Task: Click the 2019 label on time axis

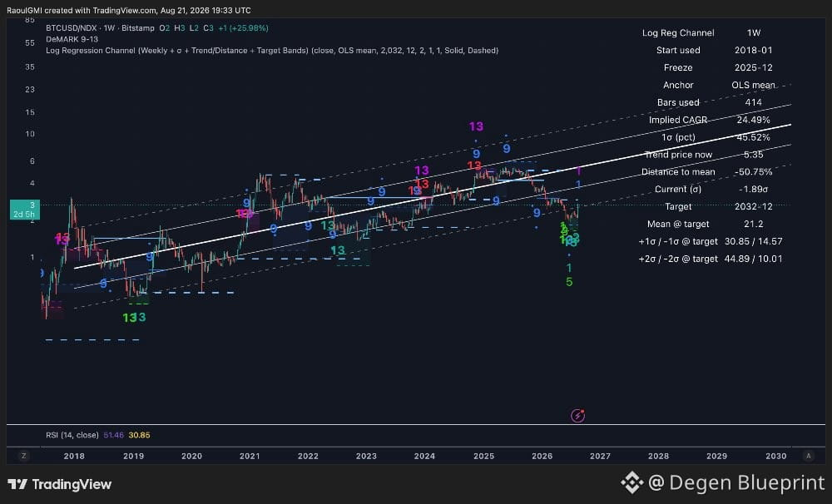Action: click(x=133, y=456)
